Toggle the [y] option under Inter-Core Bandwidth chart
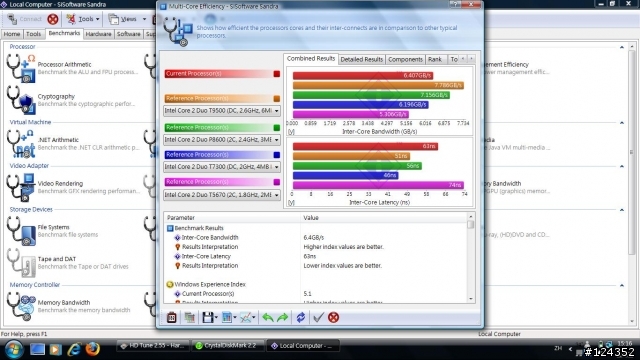This screenshot has height=360, width=640. tap(291, 132)
